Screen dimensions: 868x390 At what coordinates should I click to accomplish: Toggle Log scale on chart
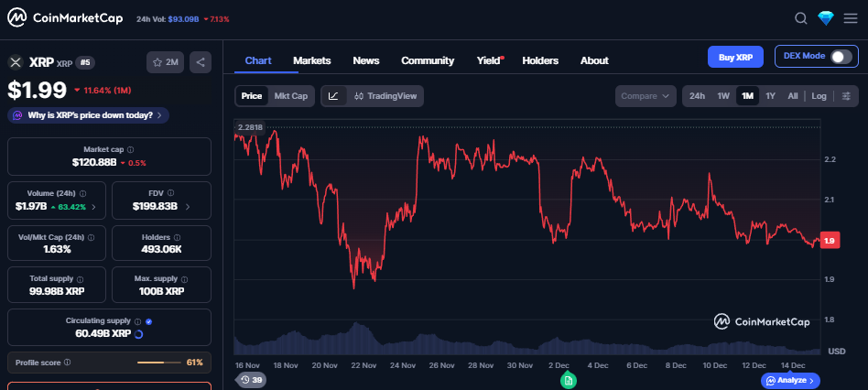pos(819,96)
